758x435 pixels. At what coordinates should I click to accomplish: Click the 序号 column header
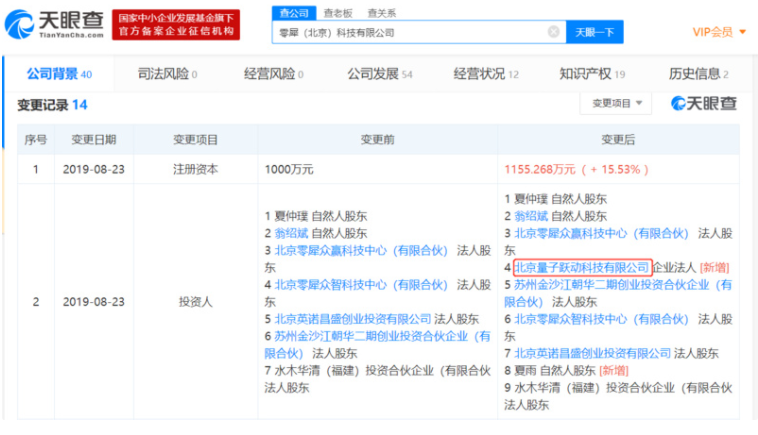pyautogui.click(x=36, y=140)
